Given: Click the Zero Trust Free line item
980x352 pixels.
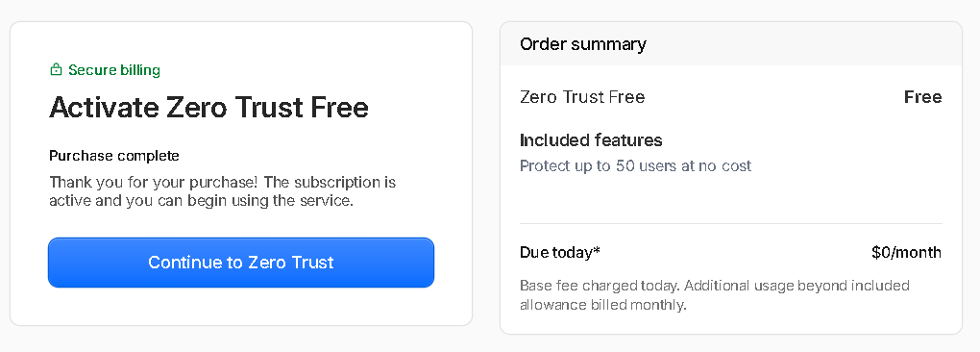Looking at the screenshot, I should pos(582,97).
